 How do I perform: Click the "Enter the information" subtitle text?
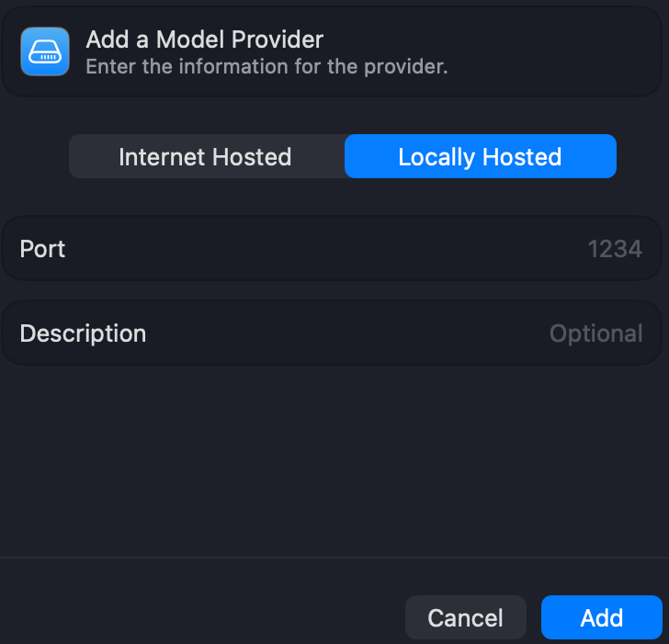[x=266, y=67]
